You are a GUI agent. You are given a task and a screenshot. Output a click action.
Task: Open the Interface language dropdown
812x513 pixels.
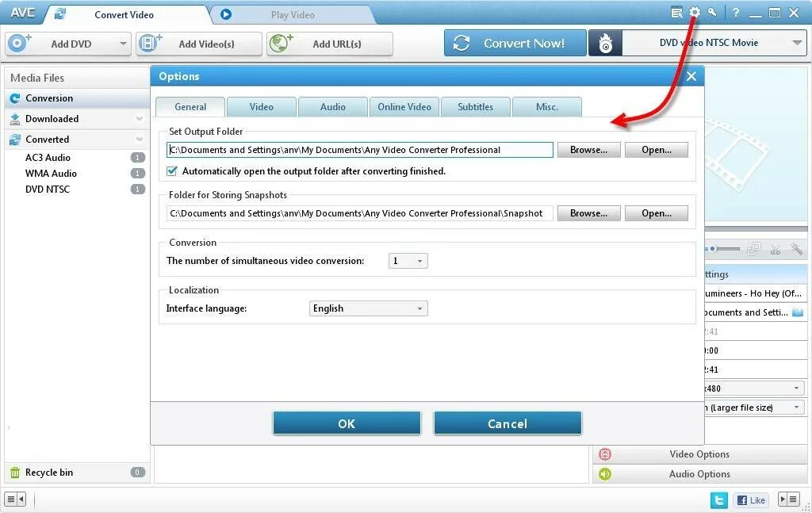point(368,308)
